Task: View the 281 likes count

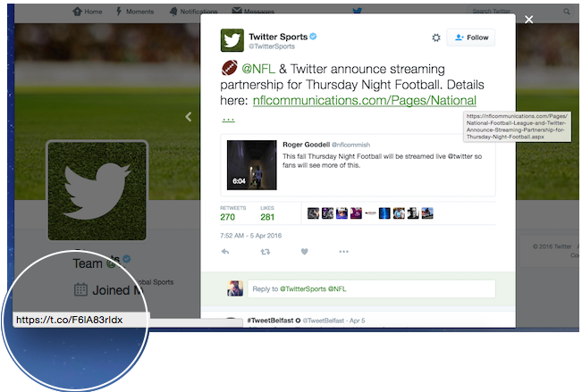Action: pos(267,217)
